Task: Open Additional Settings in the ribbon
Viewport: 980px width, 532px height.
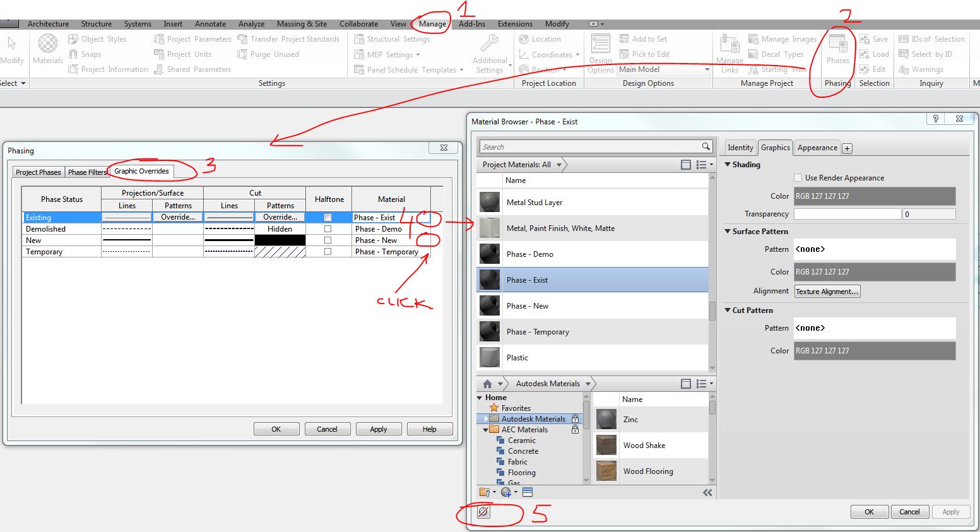Action: 490,54
